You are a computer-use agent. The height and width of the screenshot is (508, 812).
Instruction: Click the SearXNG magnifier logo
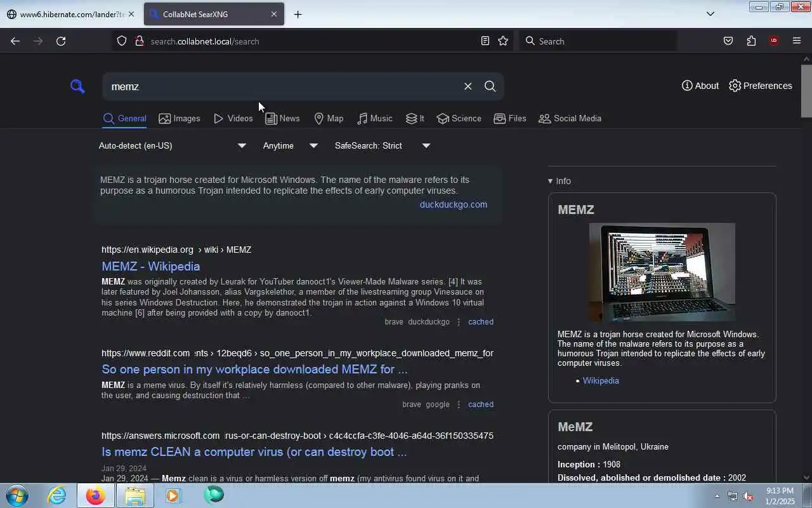coord(77,86)
